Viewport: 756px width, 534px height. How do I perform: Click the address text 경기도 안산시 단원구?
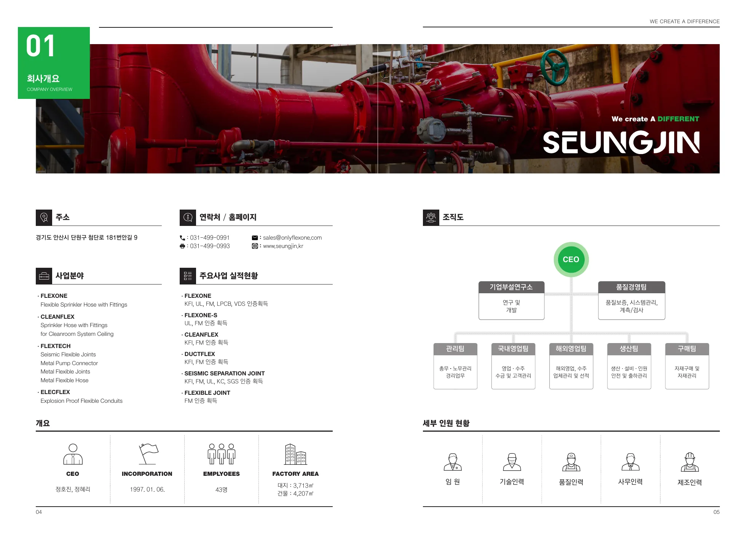pos(61,238)
